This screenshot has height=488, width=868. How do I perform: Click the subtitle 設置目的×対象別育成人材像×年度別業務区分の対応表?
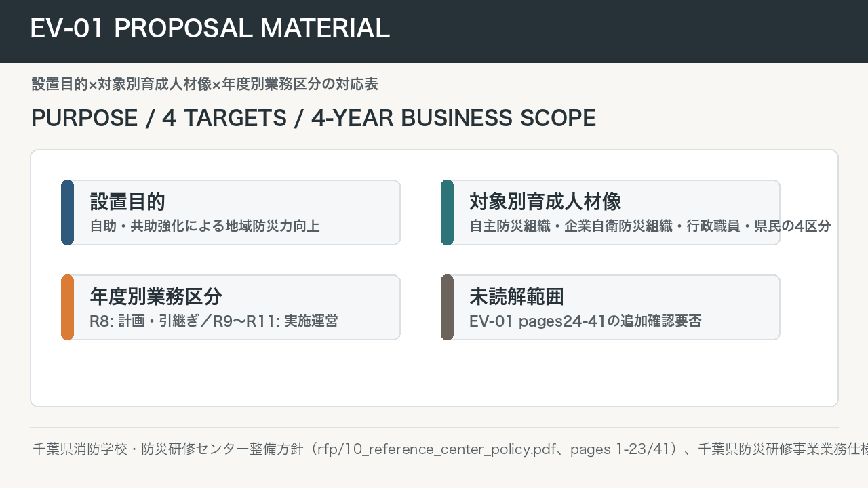click(x=205, y=84)
